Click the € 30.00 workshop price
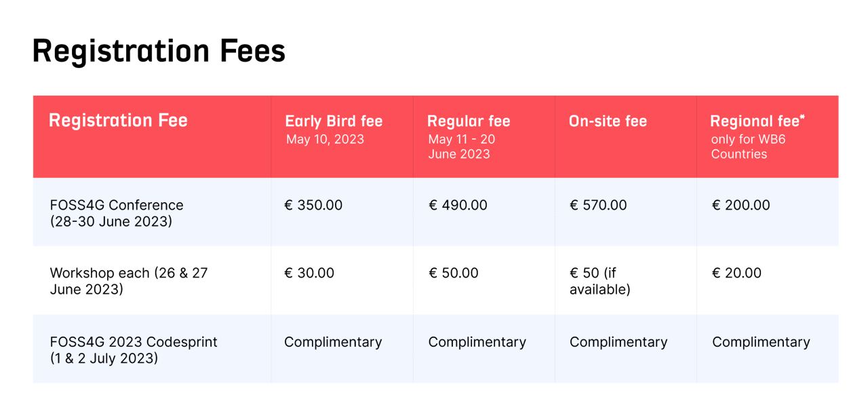Screen dimensions: 868x416 (x=309, y=273)
